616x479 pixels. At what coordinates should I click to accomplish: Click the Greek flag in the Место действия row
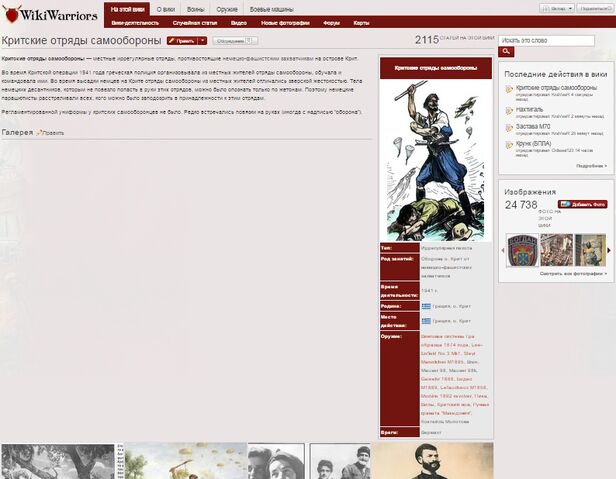426,321
